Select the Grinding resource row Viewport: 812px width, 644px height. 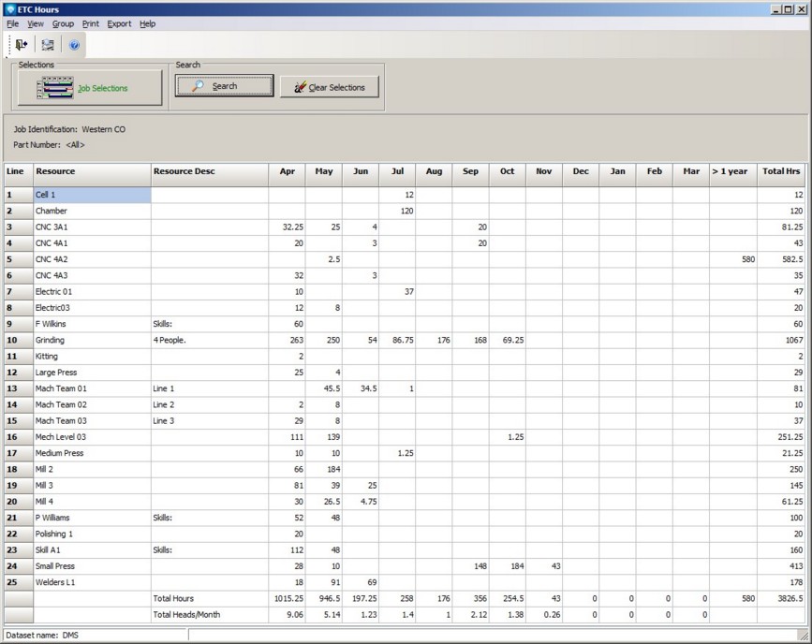92,341
